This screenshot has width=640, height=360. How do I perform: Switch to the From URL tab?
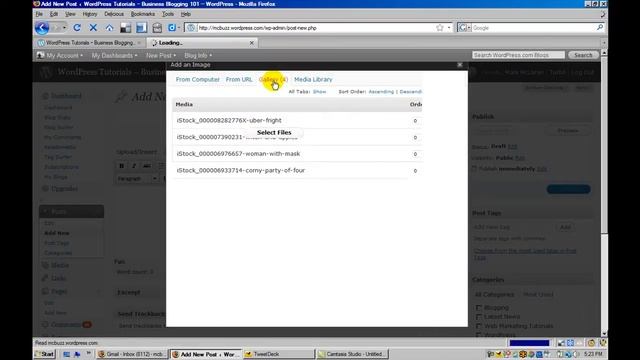tap(239, 80)
